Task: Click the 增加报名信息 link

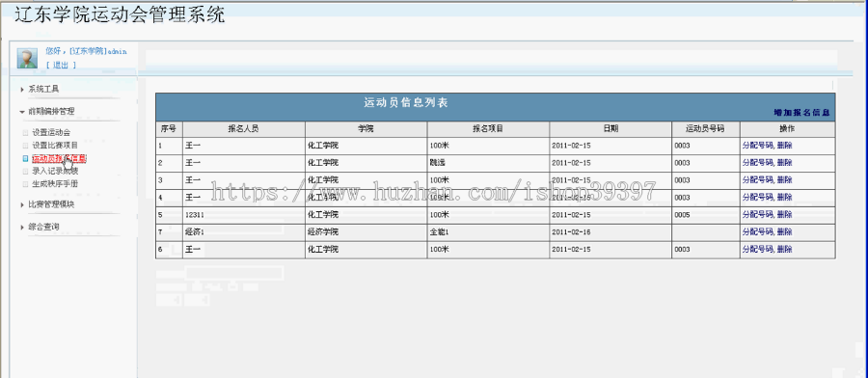Action: [x=802, y=113]
